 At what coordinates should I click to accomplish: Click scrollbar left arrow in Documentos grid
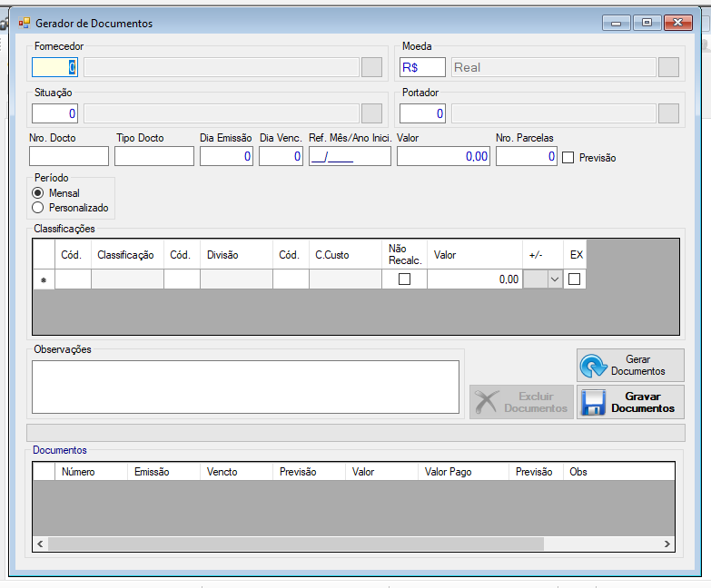click(x=40, y=544)
